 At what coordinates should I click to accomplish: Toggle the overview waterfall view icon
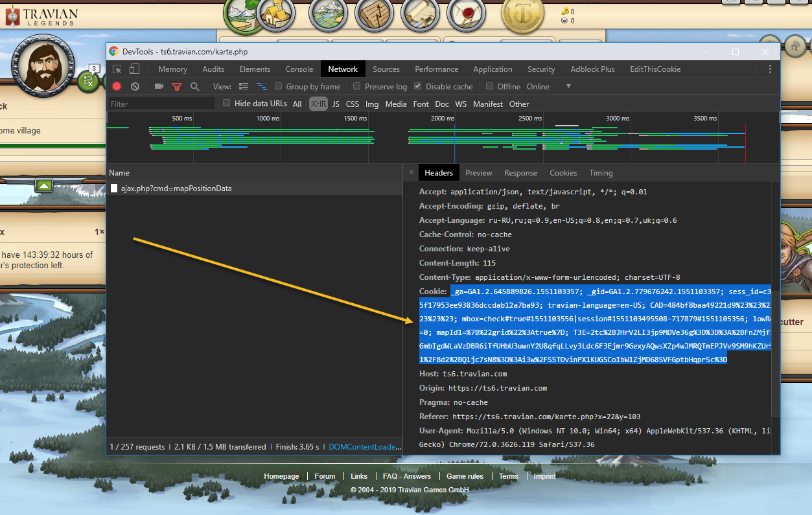262,86
